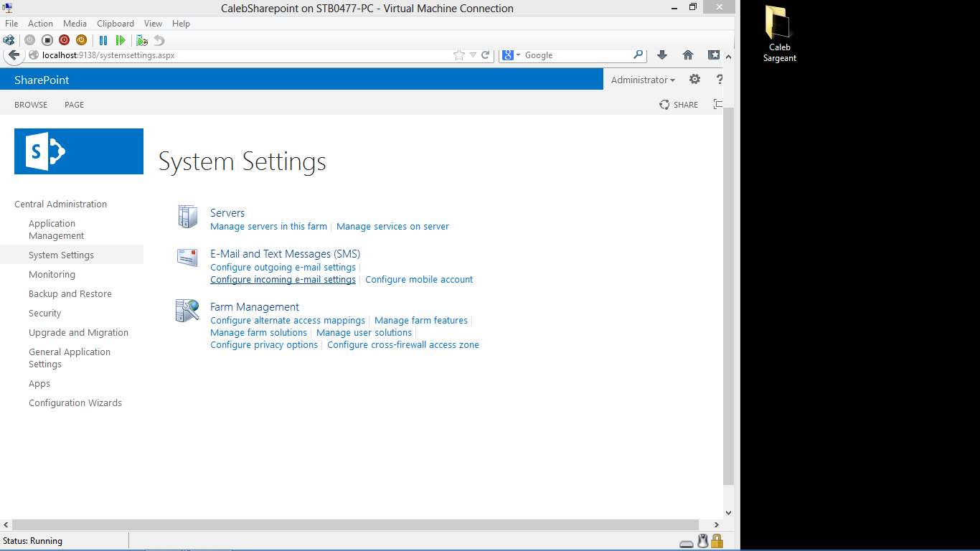Open Security in sidebar
The image size is (980, 551).
point(44,314)
